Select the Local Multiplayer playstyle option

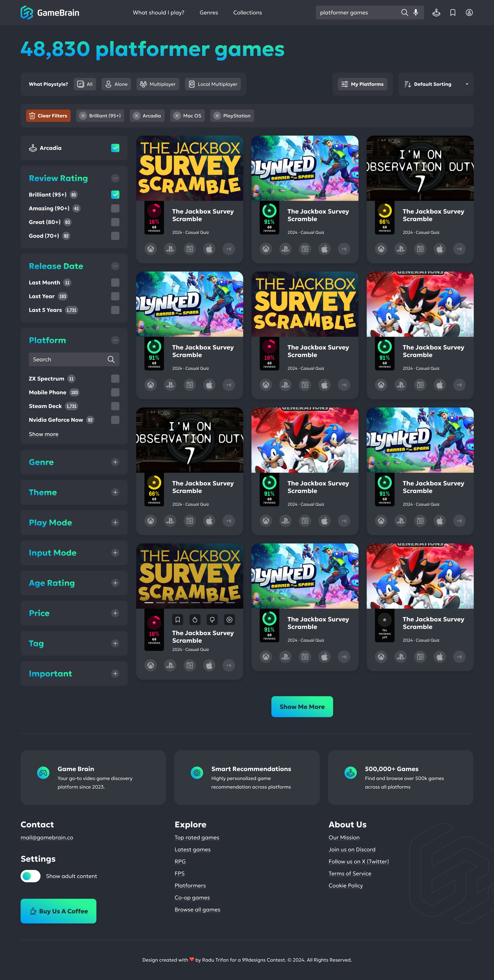coord(213,84)
